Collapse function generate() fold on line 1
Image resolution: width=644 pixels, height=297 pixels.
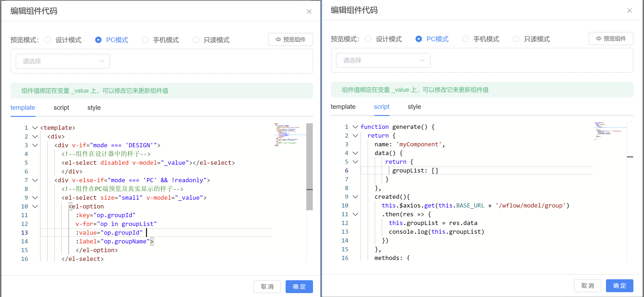pyautogui.click(x=355, y=127)
